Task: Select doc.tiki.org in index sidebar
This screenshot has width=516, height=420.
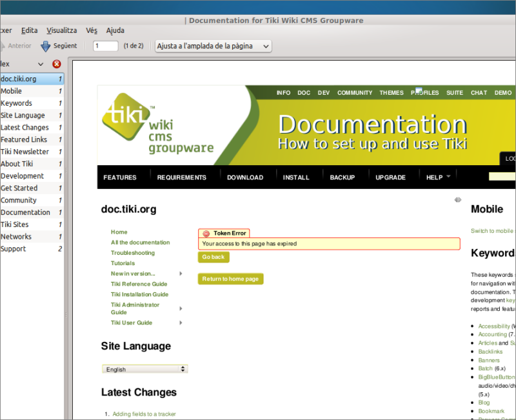Action: coord(32,79)
